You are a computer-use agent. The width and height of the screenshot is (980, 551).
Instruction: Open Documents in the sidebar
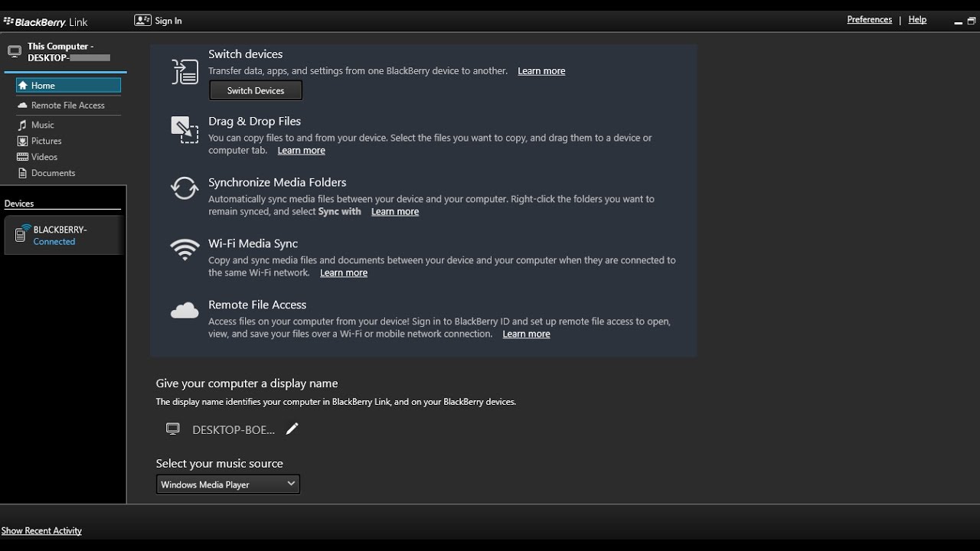point(53,173)
